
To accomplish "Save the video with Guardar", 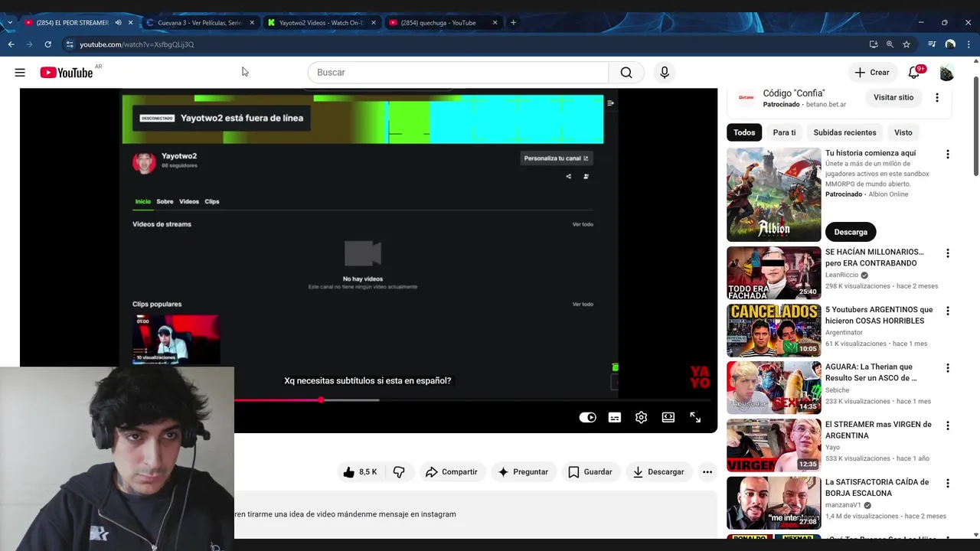I will click(590, 472).
